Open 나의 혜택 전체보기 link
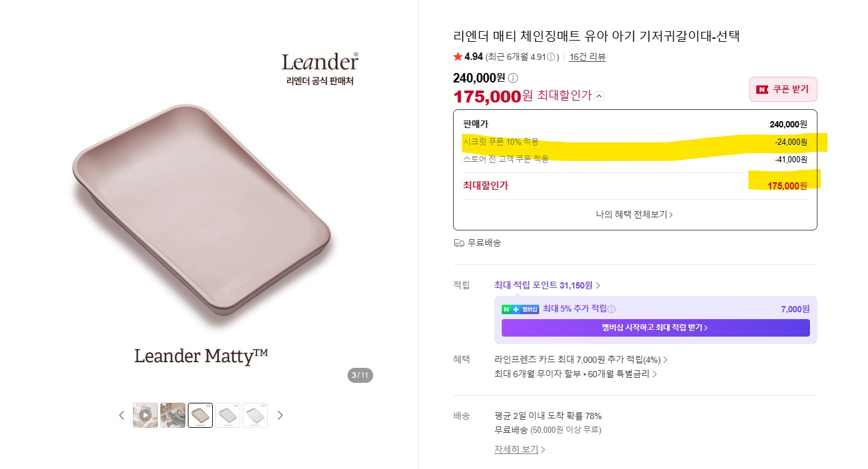This screenshot has height=469, width=868. click(x=635, y=214)
